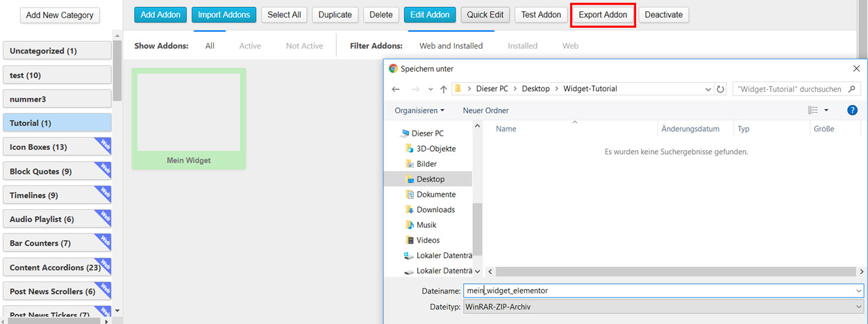
Task: Click Neuer Ordner button
Action: click(x=485, y=111)
